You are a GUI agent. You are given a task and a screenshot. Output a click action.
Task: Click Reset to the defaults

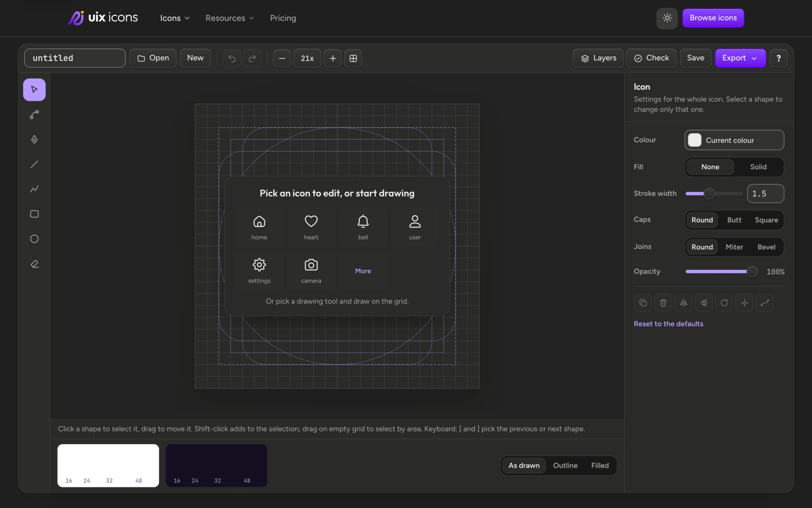point(668,324)
